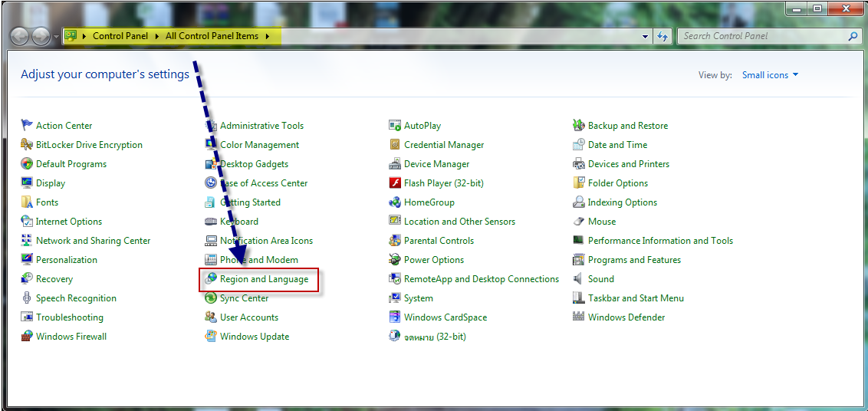Click the search magnifier icon

(853, 36)
